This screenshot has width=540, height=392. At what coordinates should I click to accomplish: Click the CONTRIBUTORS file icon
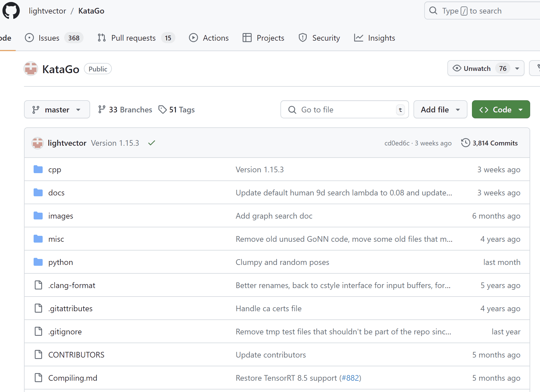pos(38,355)
